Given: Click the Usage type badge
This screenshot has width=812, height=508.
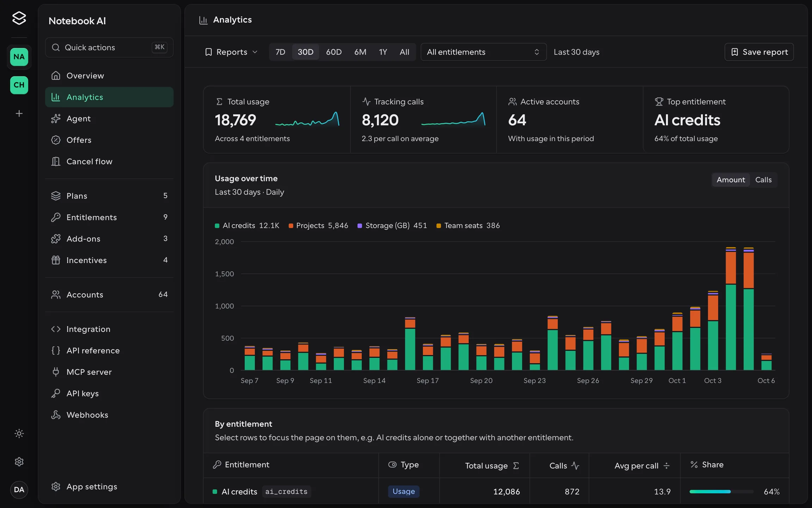Looking at the screenshot, I should (404, 491).
